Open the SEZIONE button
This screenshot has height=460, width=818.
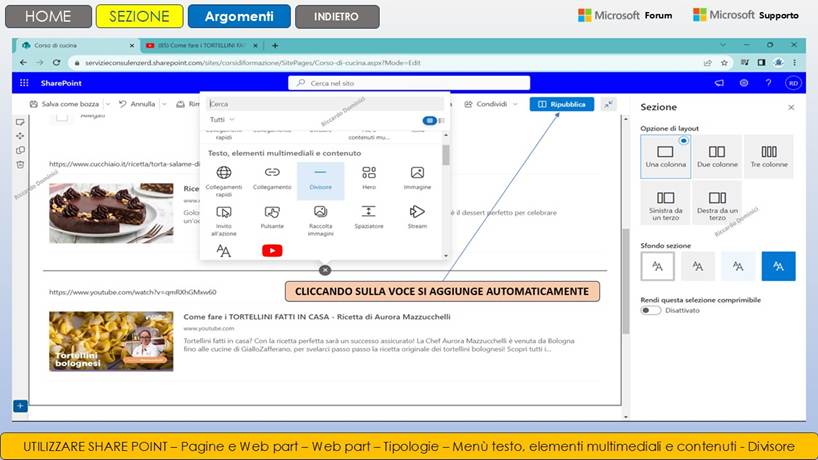[139, 16]
